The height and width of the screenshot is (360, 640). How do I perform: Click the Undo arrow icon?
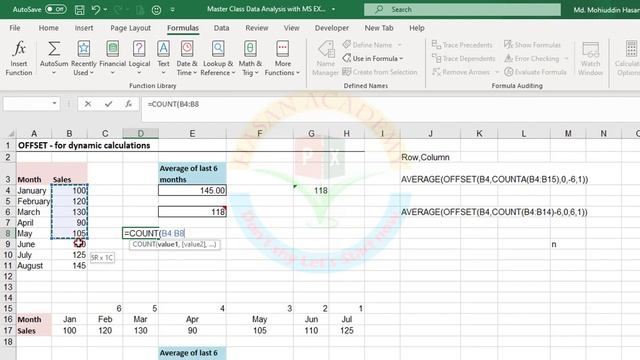point(96,9)
